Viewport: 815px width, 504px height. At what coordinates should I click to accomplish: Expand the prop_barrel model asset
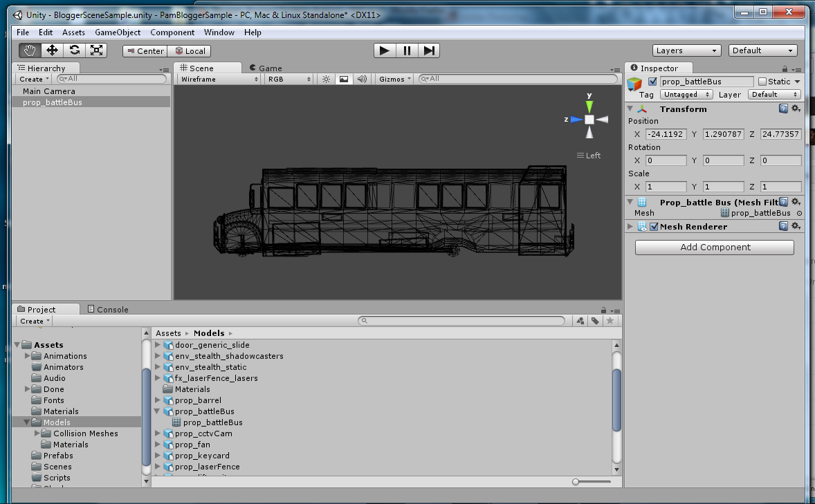point(158,400)
